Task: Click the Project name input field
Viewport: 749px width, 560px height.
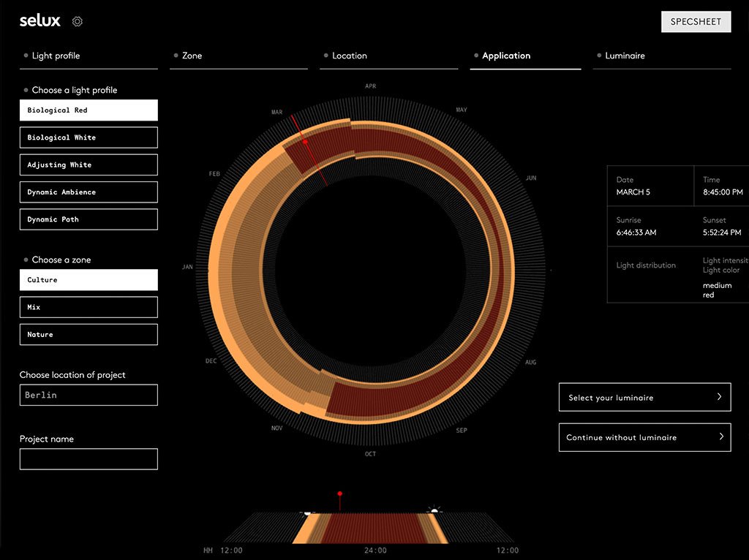Action: pos(88,458)
